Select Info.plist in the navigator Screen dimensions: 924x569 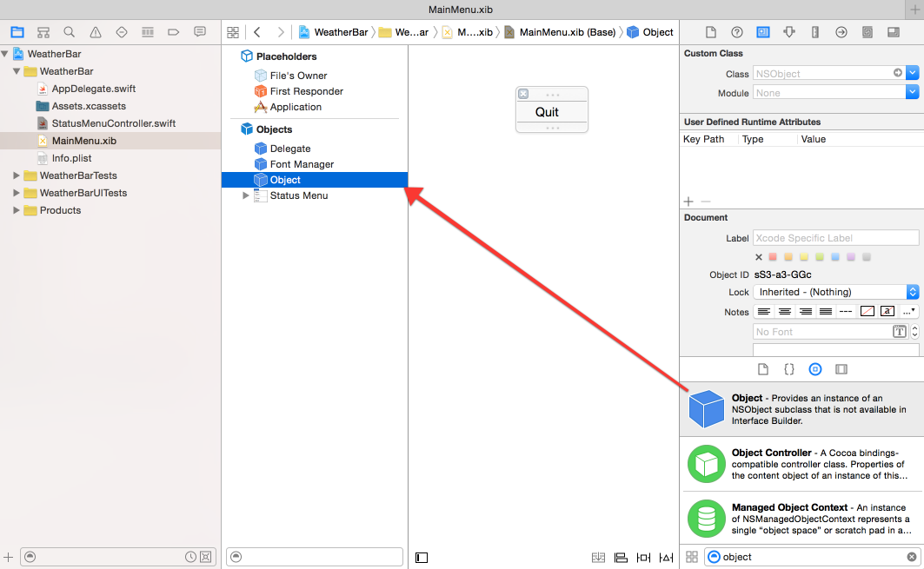(x=71, y=158)
